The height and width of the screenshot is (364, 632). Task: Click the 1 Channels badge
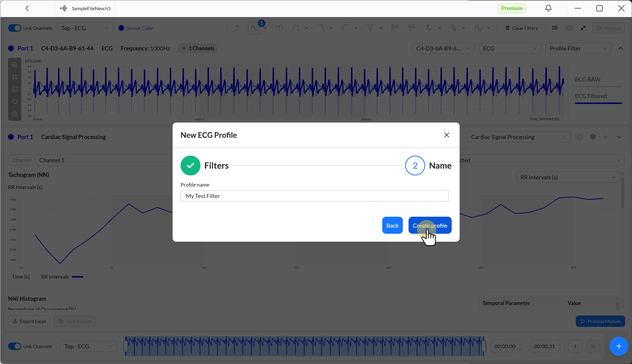point(198,48)
